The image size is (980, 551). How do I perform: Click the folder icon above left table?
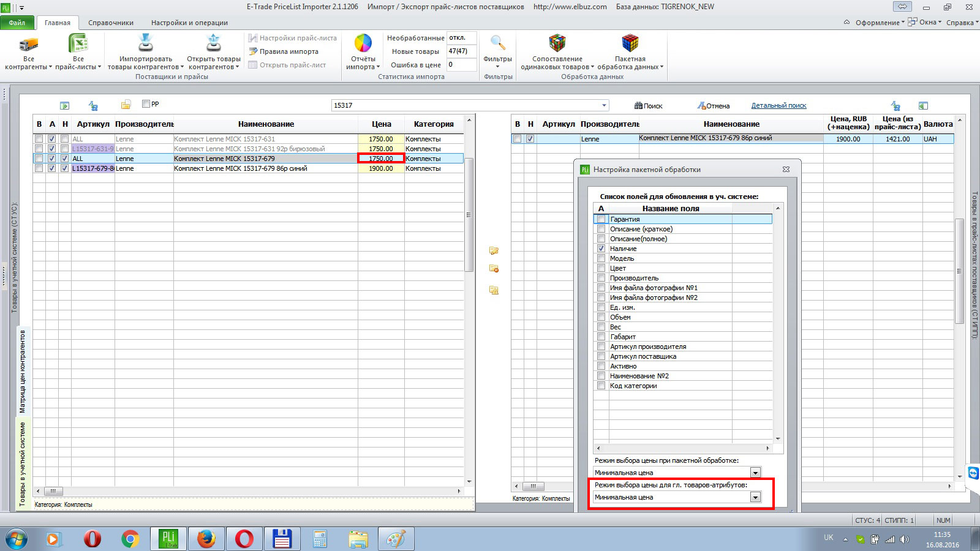[126, 105]
